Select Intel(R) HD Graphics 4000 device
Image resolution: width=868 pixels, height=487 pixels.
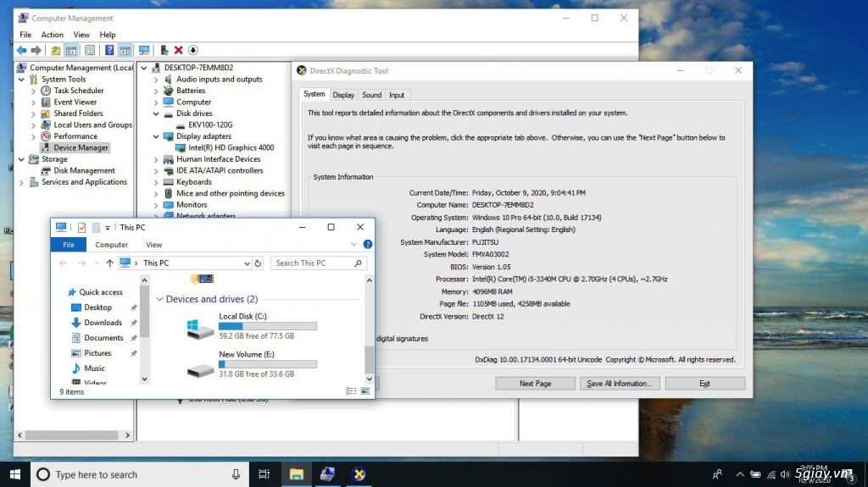coord(231,147)
